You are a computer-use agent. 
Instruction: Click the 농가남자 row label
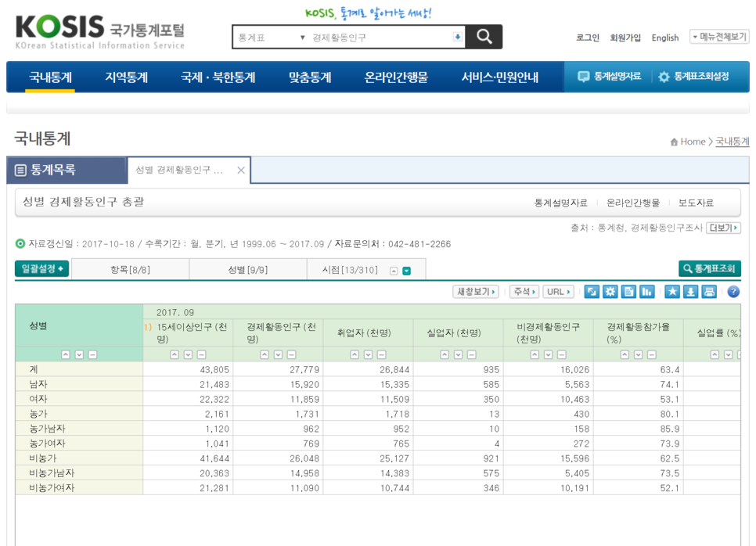tap(47, 429)
